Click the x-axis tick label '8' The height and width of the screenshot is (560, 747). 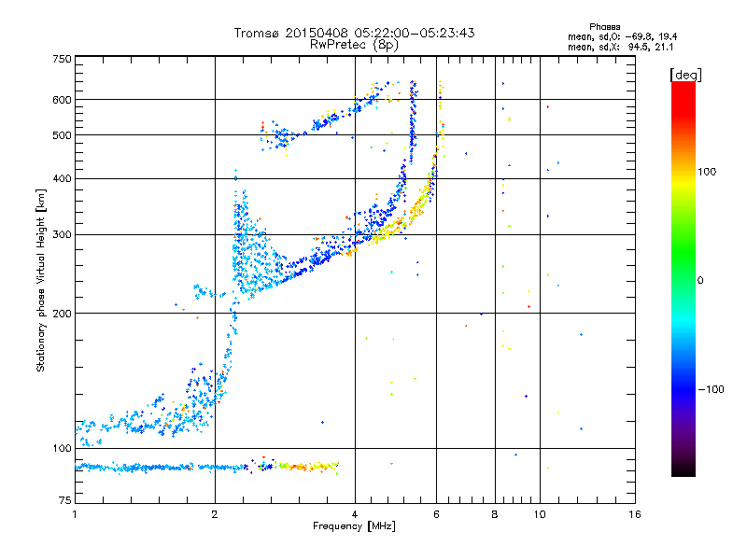pyautogui.click(x=495, y=514)
